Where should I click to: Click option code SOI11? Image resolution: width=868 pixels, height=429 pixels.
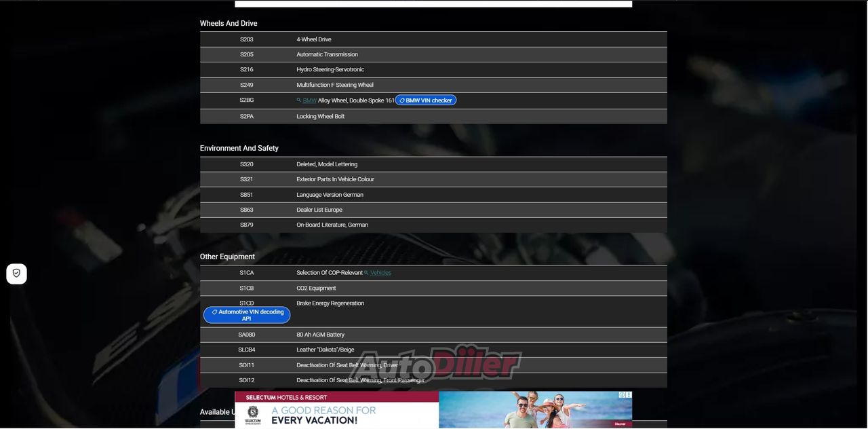click(247, 365)
